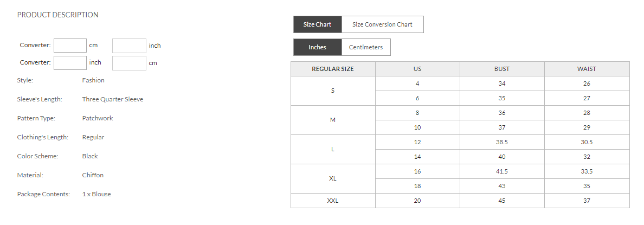Click the WAIST column header

click(x=587, y=69)
